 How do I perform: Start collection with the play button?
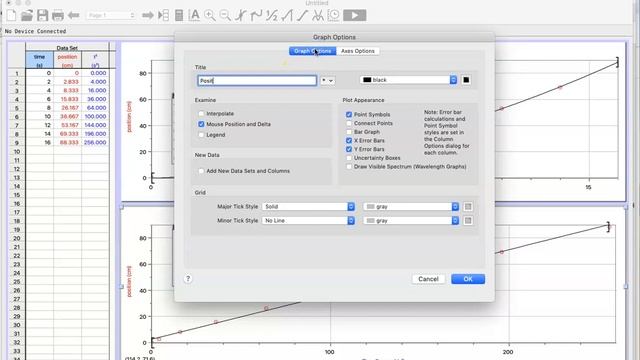(x=354, y=16)
